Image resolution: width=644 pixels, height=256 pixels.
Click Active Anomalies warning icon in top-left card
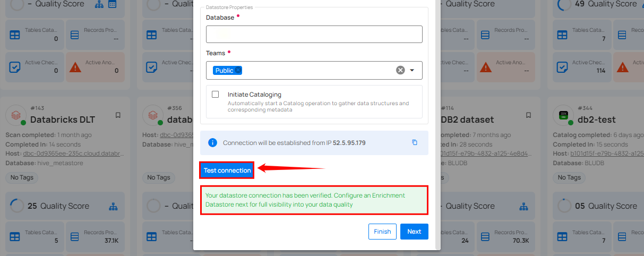tap(75, 67)
